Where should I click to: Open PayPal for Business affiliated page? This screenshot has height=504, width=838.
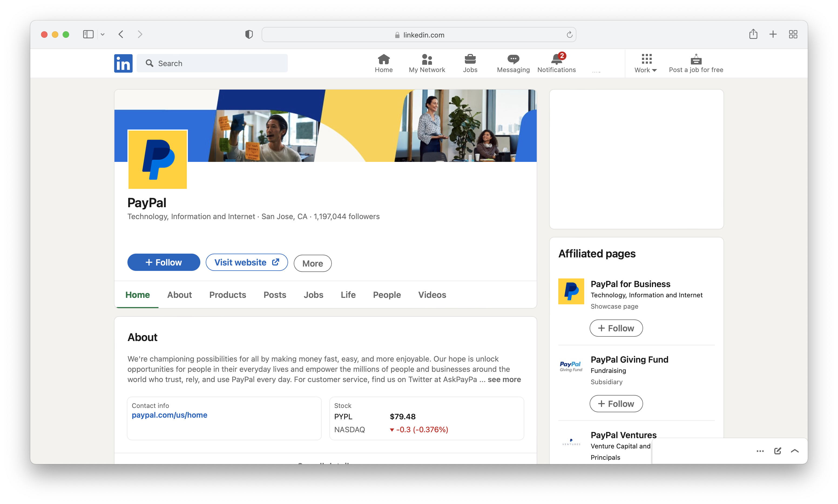pos(630,284)
